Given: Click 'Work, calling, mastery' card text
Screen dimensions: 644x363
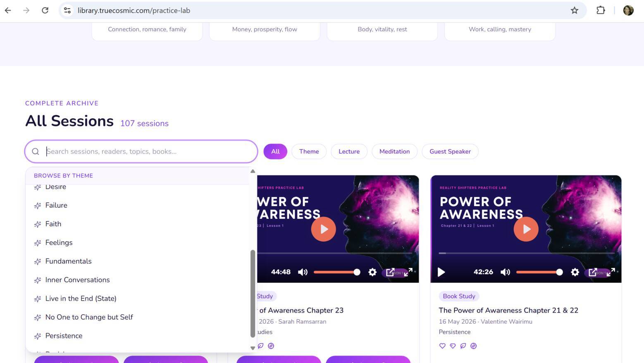Looking at the screenshot, I should click(x=500, y=29).
